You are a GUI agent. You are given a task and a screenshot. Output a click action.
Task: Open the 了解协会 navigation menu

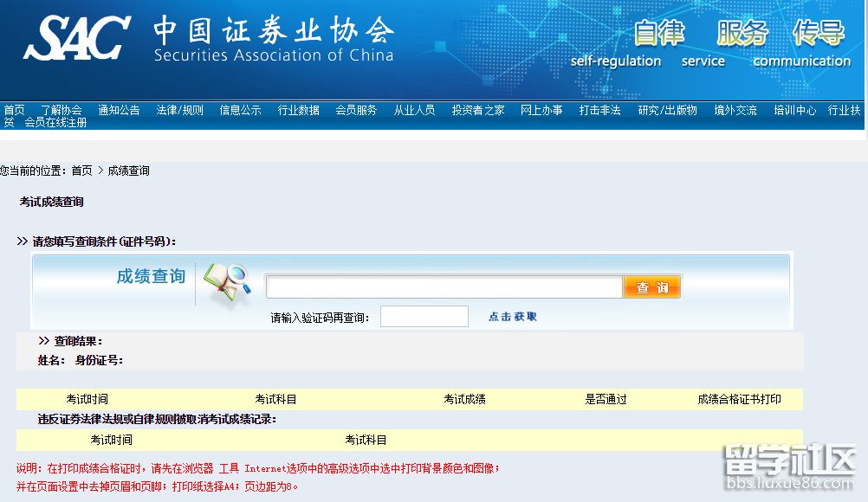(61, 110)
